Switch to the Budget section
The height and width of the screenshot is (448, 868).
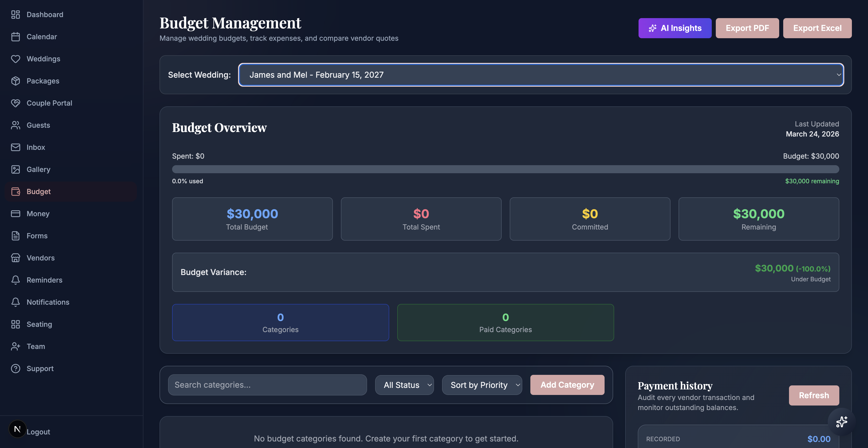38,191
